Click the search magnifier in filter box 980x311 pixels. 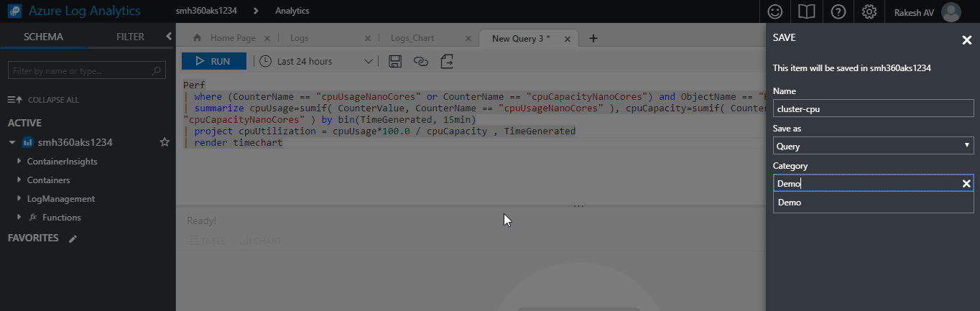[x=157, y=71]
